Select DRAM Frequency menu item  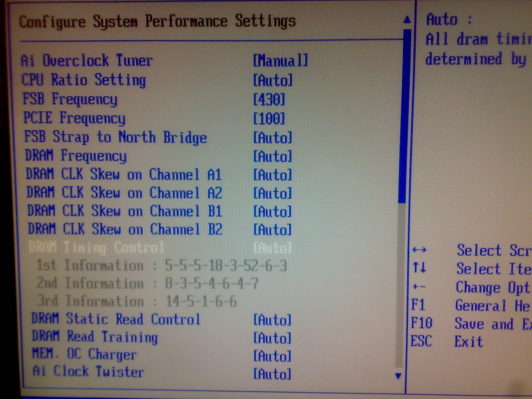tap(76, 156)
